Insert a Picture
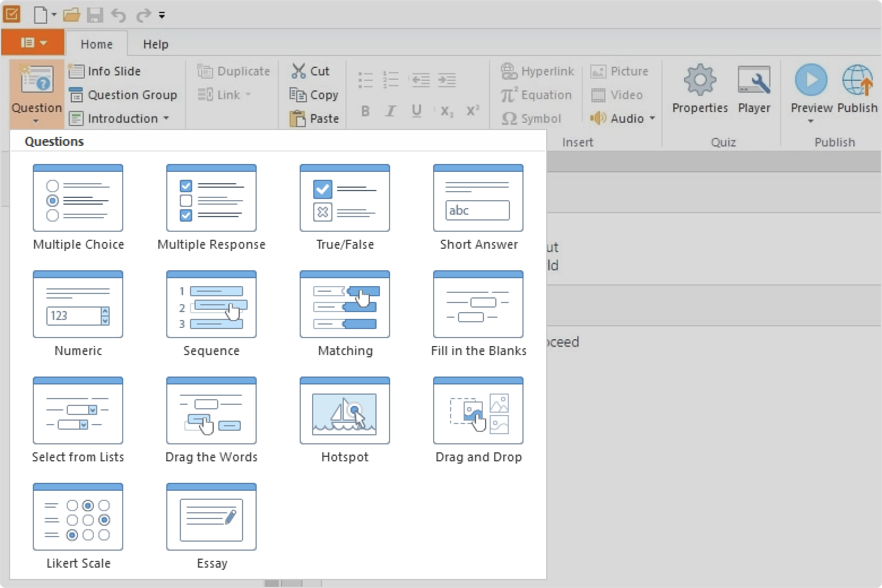This screenshot has height=588, width=882. tap(620, 71)
